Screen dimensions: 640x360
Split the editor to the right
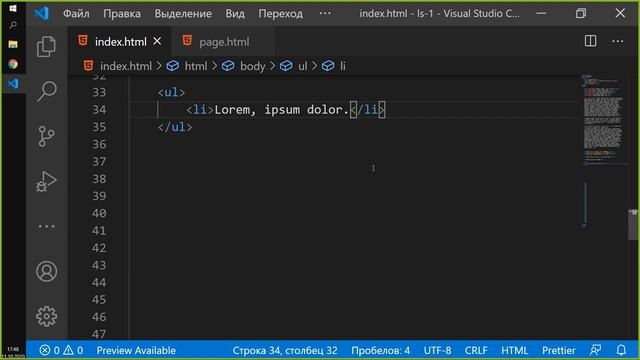590,41
